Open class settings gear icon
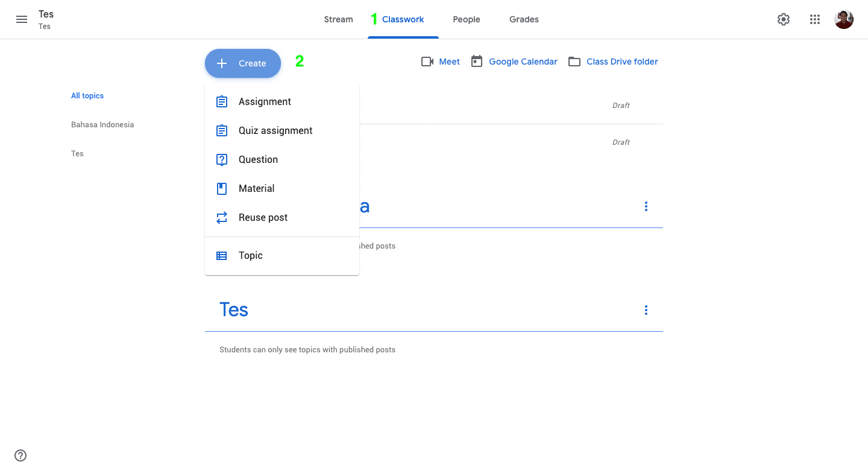 [784, 19]
